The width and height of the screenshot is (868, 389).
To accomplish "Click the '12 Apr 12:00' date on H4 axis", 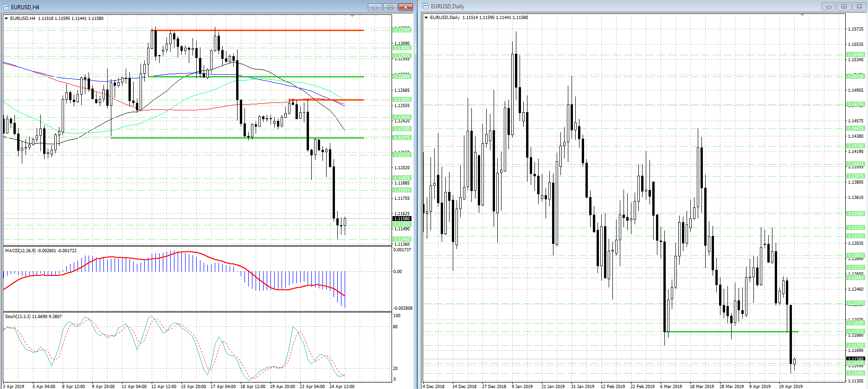I will (164, 386).
